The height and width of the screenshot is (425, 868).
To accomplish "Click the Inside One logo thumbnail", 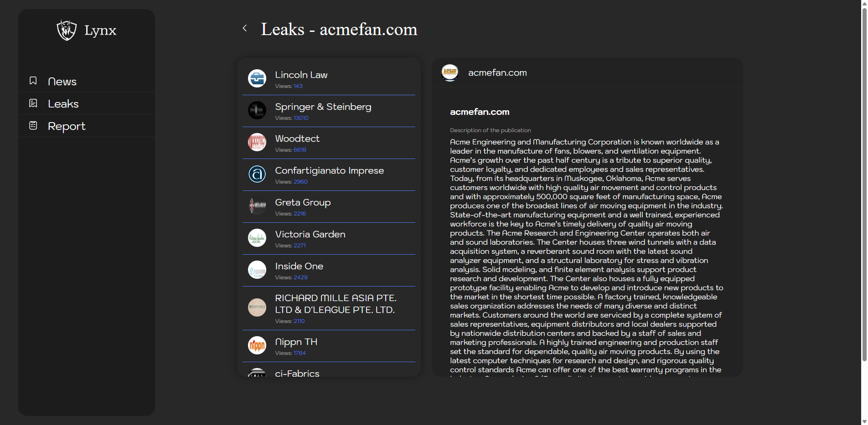I will pyautogui.click(x=257, y=270).
